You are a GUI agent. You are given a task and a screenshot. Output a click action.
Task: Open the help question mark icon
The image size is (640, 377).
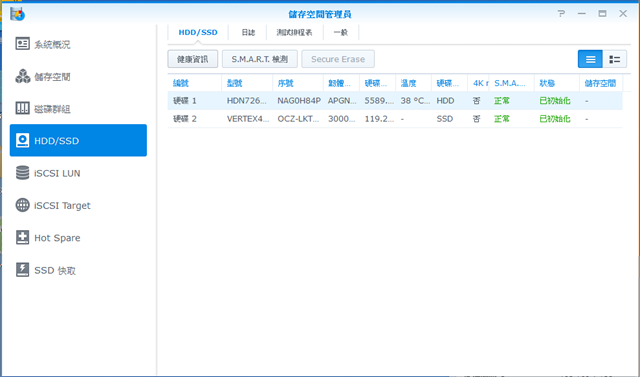point(561,14)
